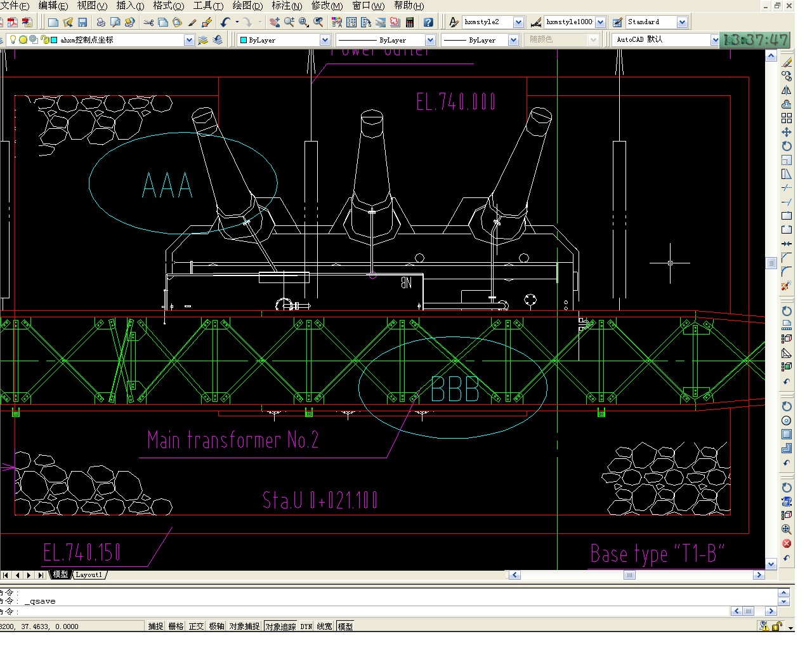Expand the AutoCAD 默认 workspace dropdown

click(x=715, y=40)
